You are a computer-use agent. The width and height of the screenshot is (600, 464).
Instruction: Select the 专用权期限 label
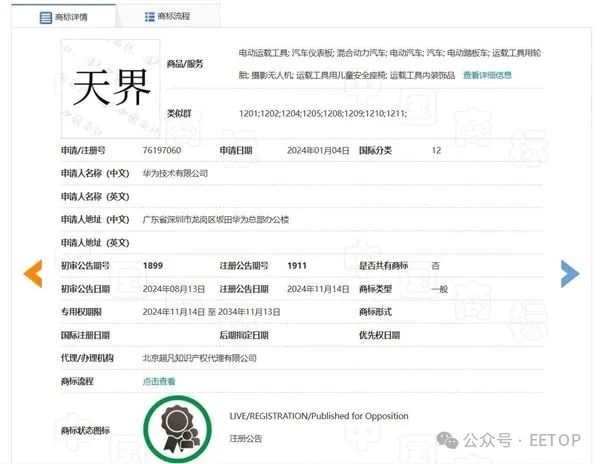pos(81,312)
